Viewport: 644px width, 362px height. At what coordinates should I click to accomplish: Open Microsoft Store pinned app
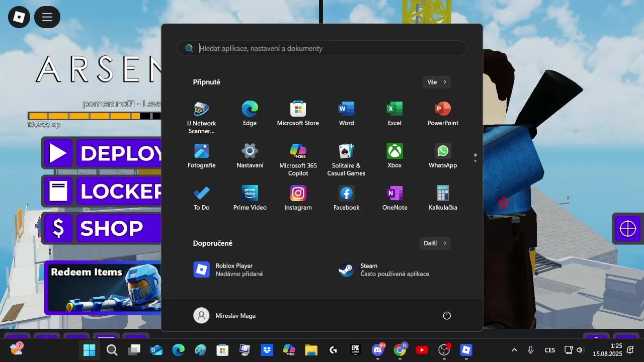[x=298, y=114]
